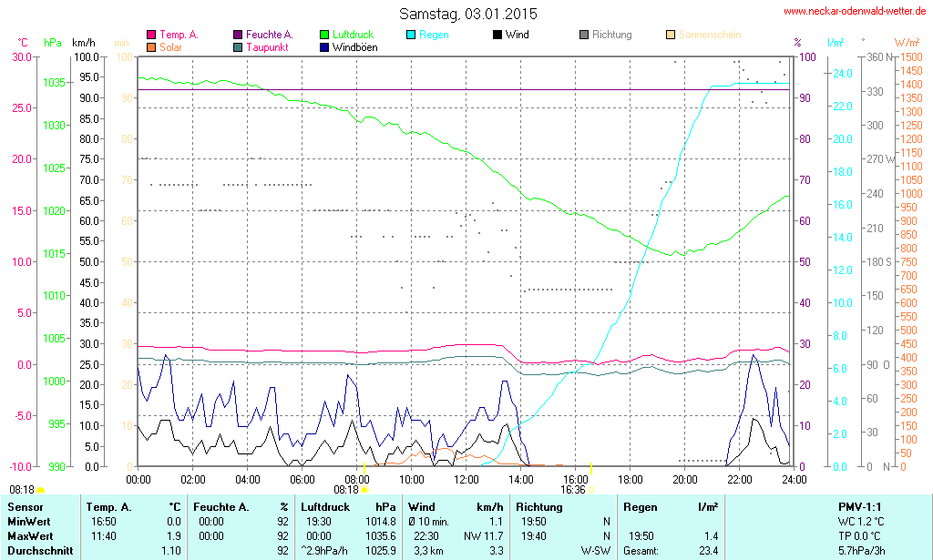The width and height of the screenshot is (933, 560).
Task: Click the purple Feuchte A. legend square
Action: pyautogui.click(x=239, y=35)
